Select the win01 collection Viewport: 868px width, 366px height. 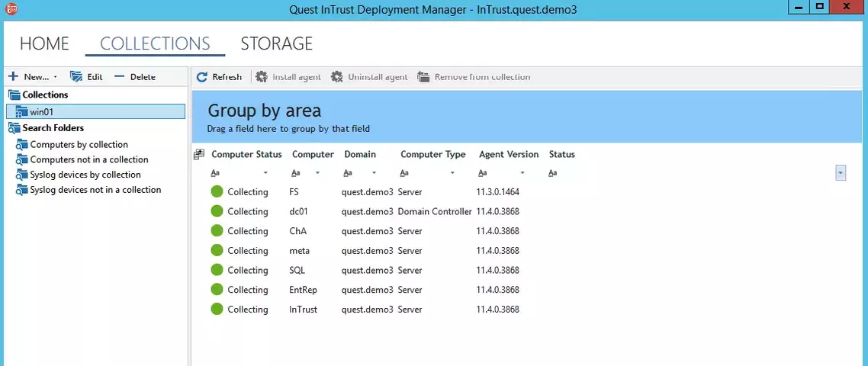95,111
